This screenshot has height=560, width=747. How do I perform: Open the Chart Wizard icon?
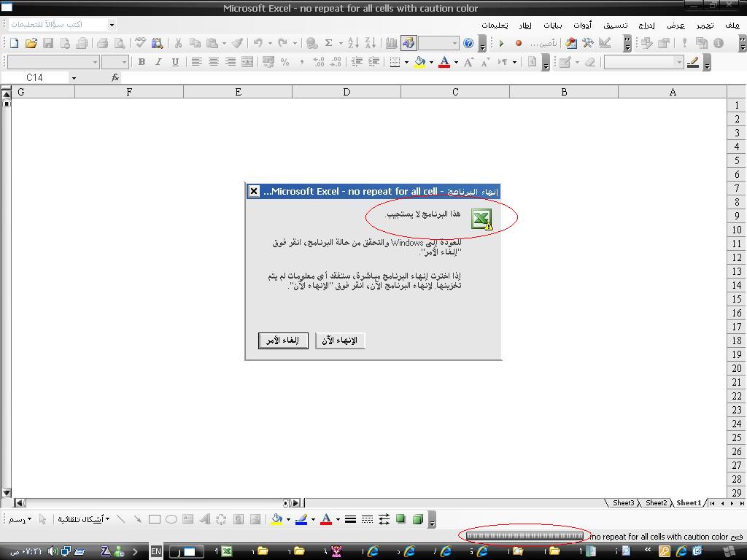391,43
